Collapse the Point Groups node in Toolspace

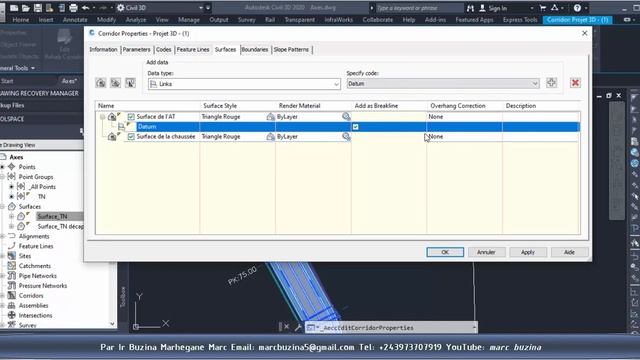tap(2, 177)
